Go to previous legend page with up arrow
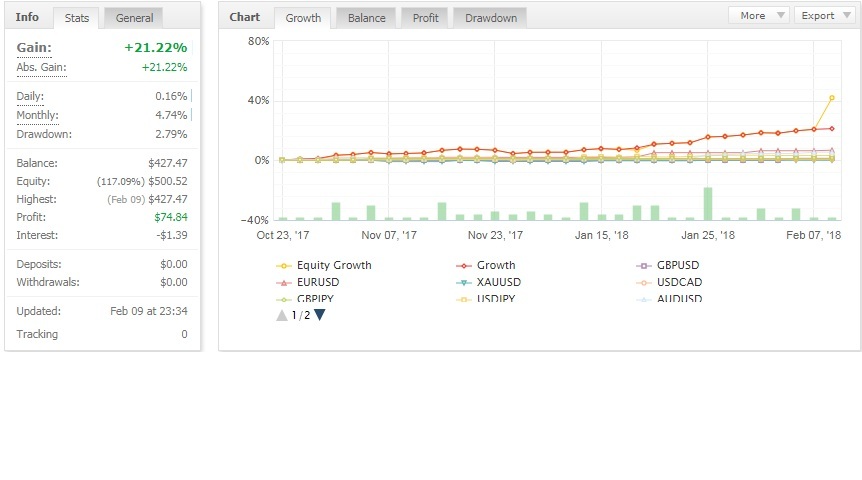 (281, 315)
